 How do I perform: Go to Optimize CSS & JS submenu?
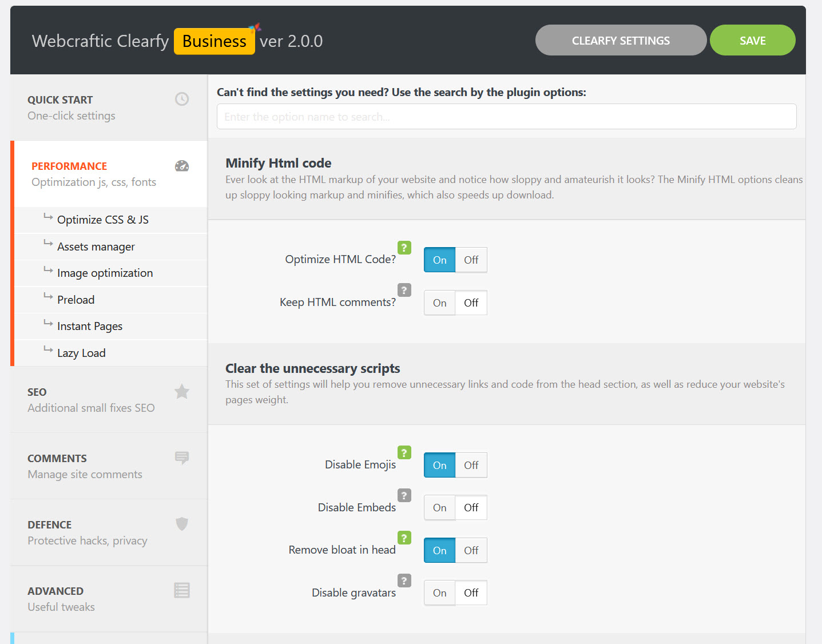coord(110,220)
